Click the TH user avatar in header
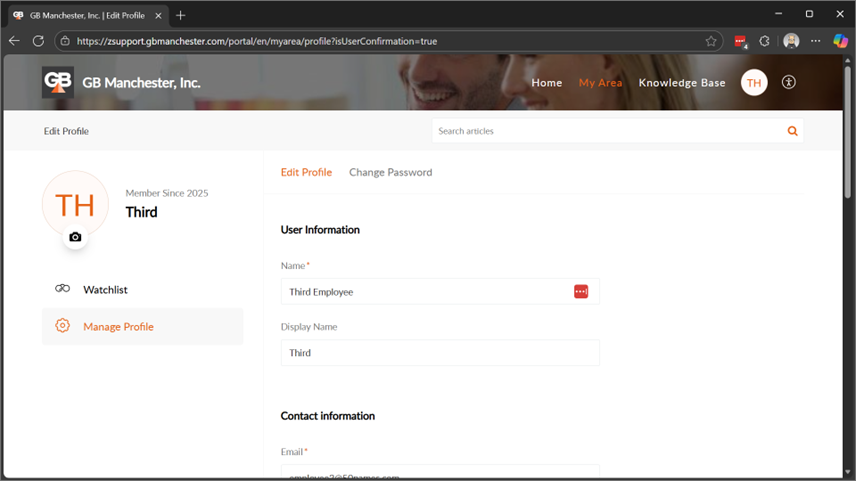This screenshot has width=856, height=481. tap(754, 83)
